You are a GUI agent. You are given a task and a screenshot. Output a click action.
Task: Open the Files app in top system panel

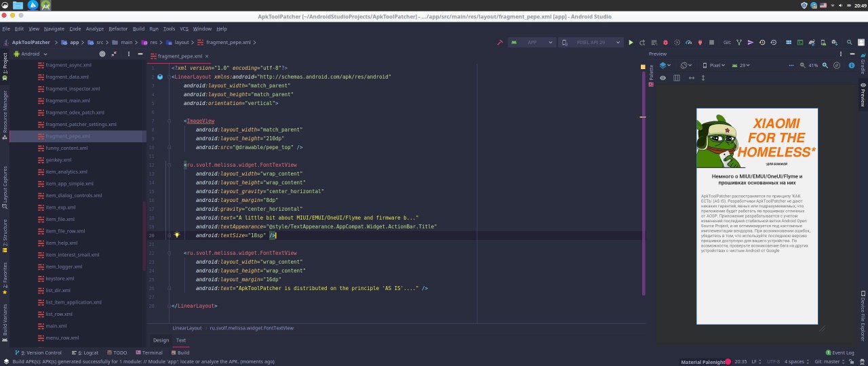coord(18,5)
